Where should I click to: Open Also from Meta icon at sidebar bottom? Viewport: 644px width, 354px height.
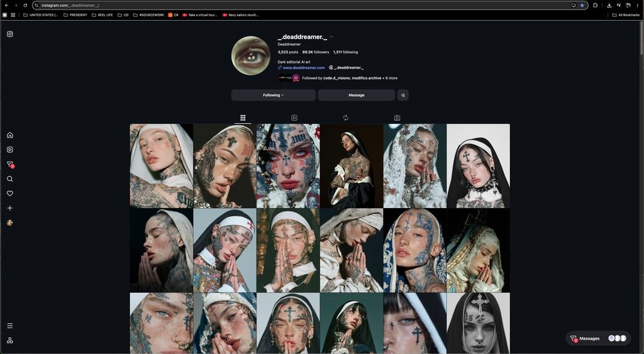(x=10, y=340)
